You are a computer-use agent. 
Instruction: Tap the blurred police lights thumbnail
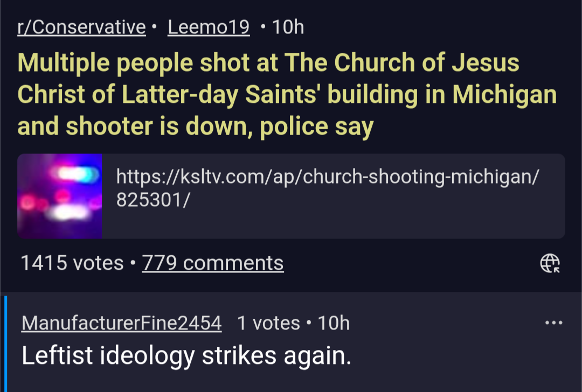click(x=60, y=197)
